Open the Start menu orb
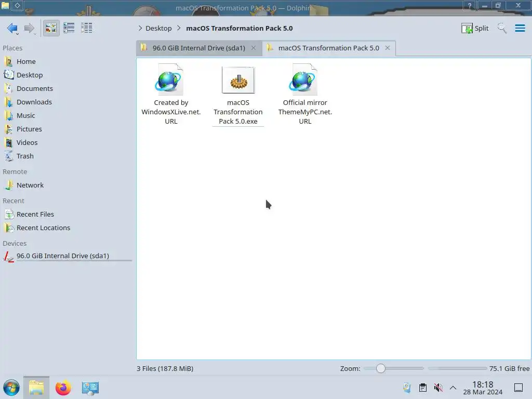 [x=11, y=388]
